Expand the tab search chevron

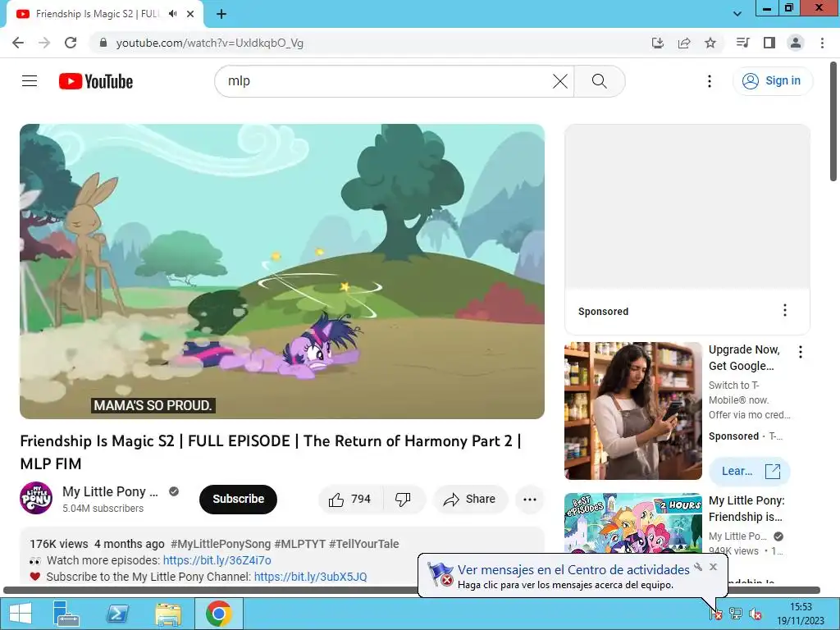point(737,14)
